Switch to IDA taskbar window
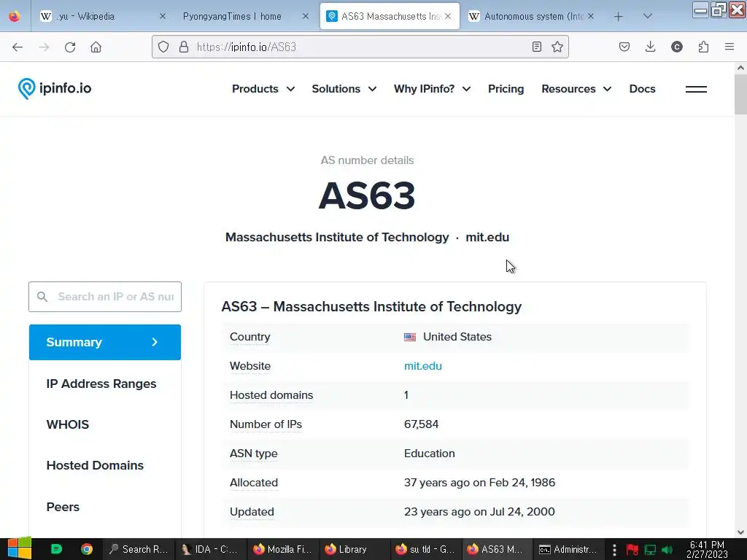 pos(210,549)
